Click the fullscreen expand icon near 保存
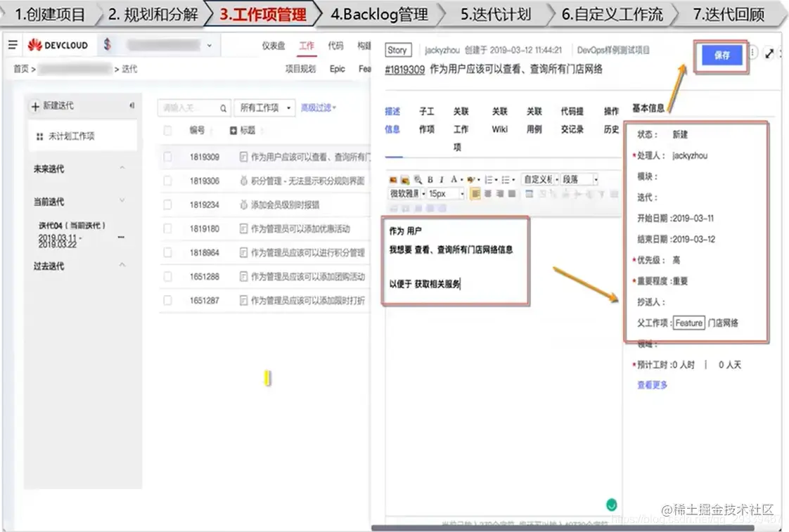 tap(769, 52)
